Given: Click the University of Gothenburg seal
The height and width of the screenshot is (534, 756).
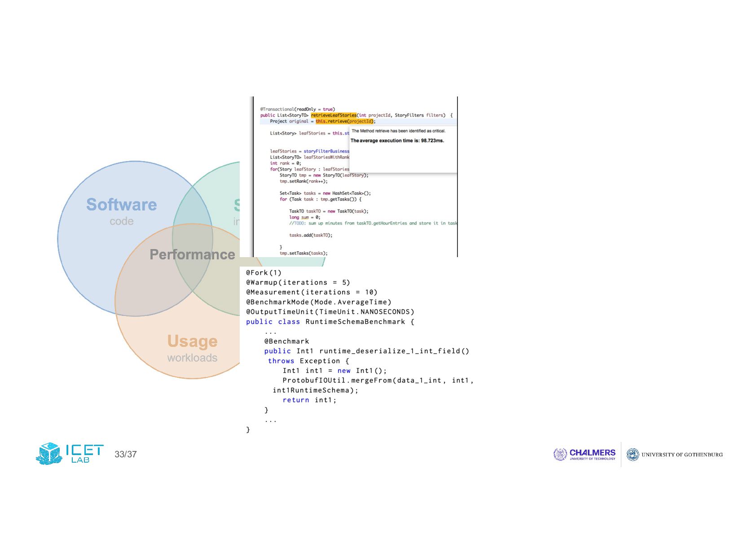Looking at the screenshot, I should [633, 455].
